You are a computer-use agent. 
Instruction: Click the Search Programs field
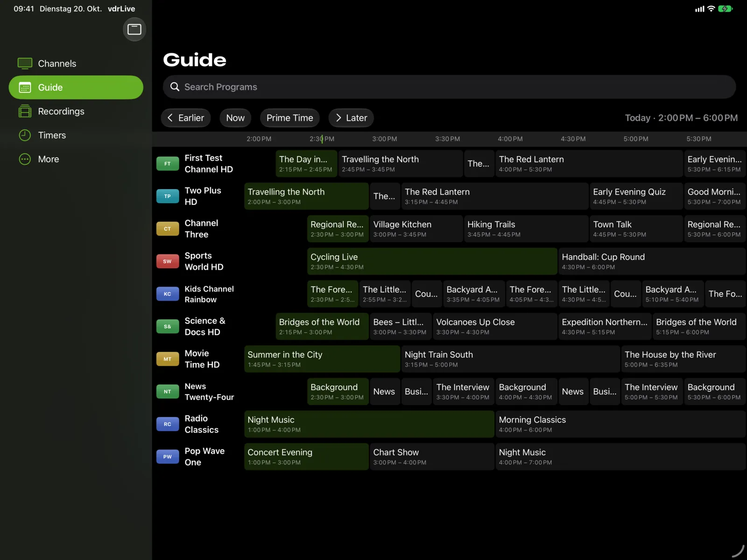coord(449,87)
